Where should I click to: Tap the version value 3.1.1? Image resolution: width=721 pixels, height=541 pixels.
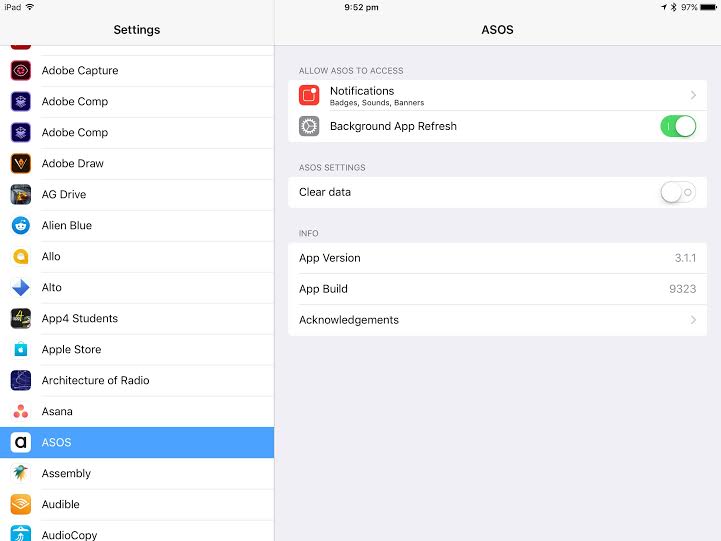[x=685, y=258]
